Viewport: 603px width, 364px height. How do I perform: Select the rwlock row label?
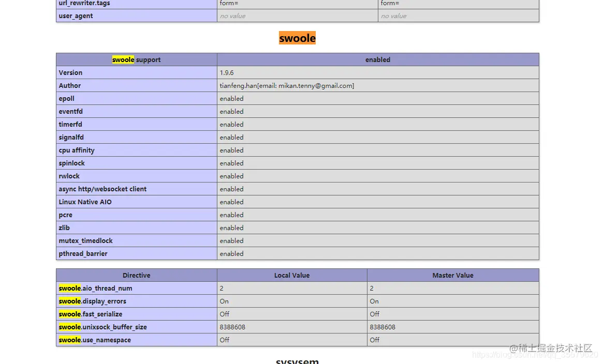point(69,176)
